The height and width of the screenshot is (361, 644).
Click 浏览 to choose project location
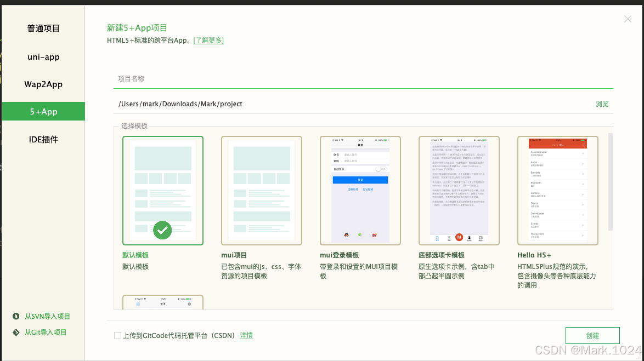pyautogui.click(x=602, y=104)
